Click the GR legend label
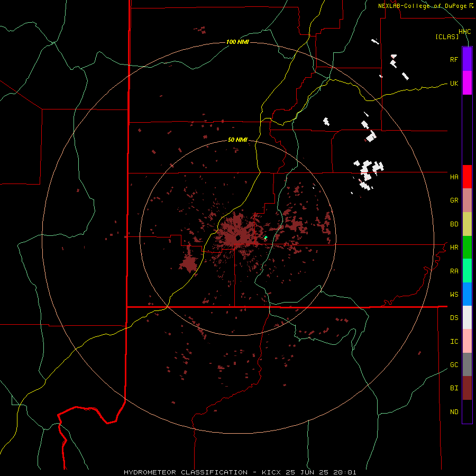Image resolution: width=476 pixels, height=476 pixels. (454, 200)
